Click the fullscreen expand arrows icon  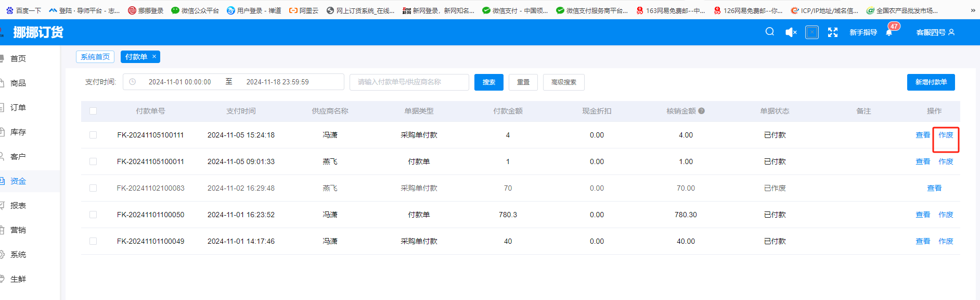click(833, 32)
